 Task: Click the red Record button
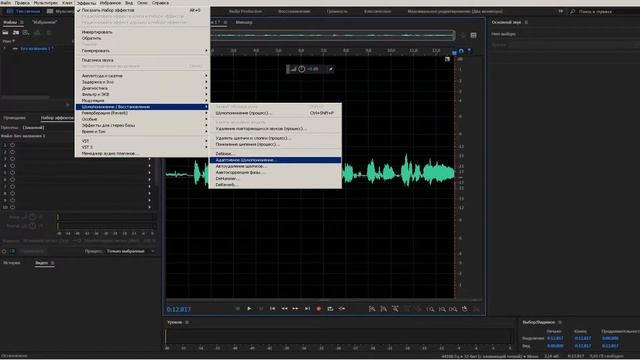click(319, 309)
